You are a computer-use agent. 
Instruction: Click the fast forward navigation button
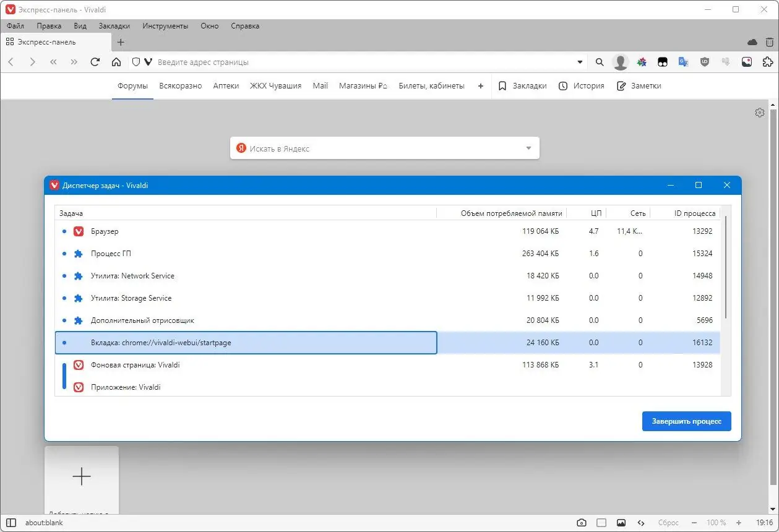(x=74, y=62)
